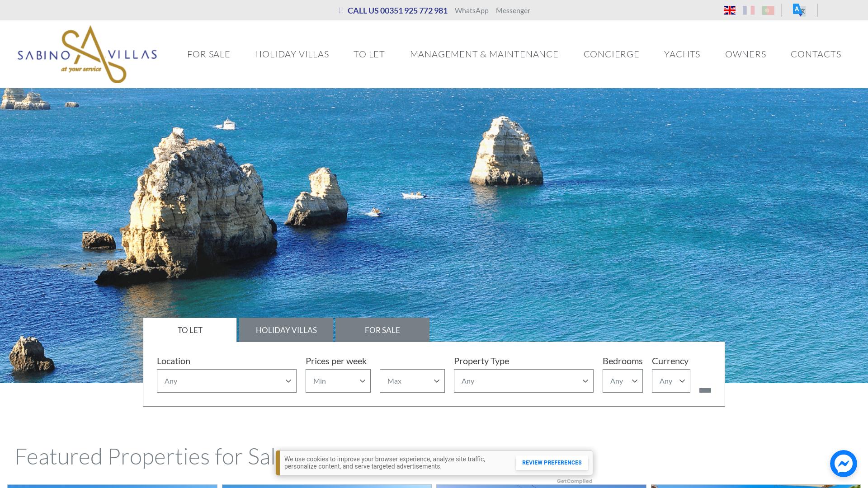Open the Google Translate icon
868x488 pixels.
point(799,10)
